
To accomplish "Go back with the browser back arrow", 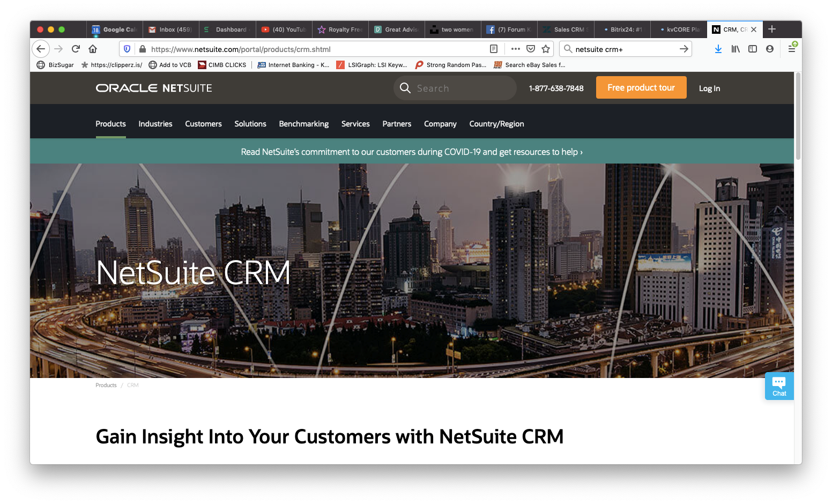I will 41,49.
